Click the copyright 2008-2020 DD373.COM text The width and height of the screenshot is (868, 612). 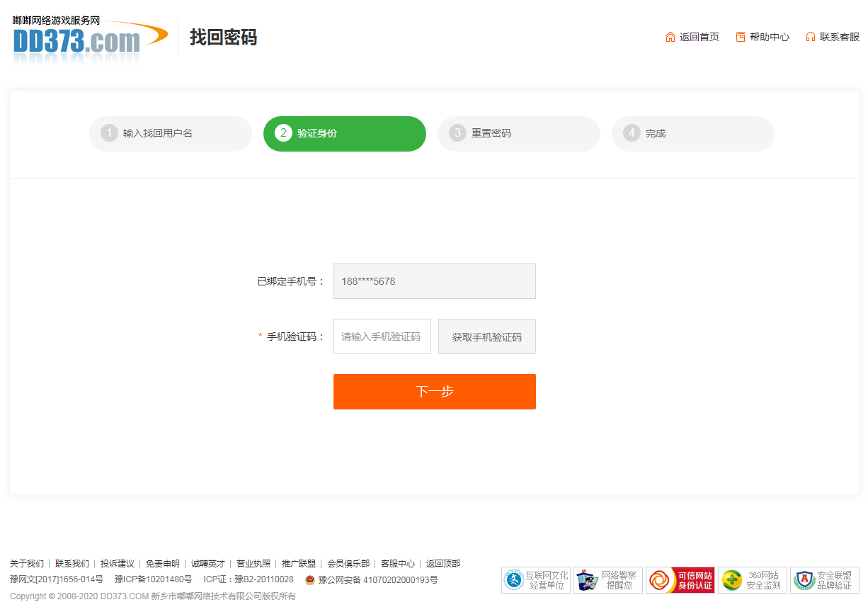(x=153, y=596)
